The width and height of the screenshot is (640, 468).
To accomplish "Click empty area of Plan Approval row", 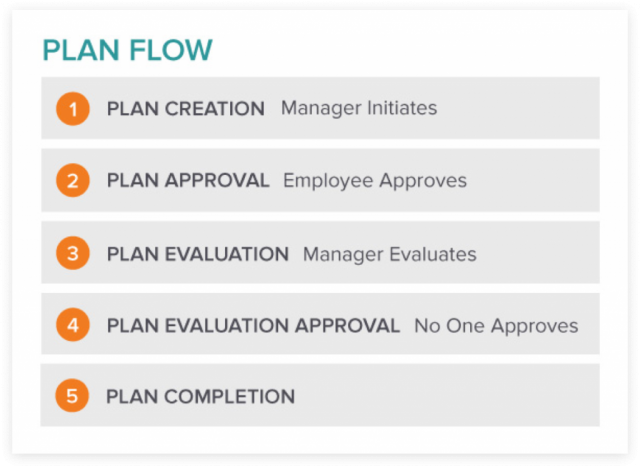I will (533, 180).
